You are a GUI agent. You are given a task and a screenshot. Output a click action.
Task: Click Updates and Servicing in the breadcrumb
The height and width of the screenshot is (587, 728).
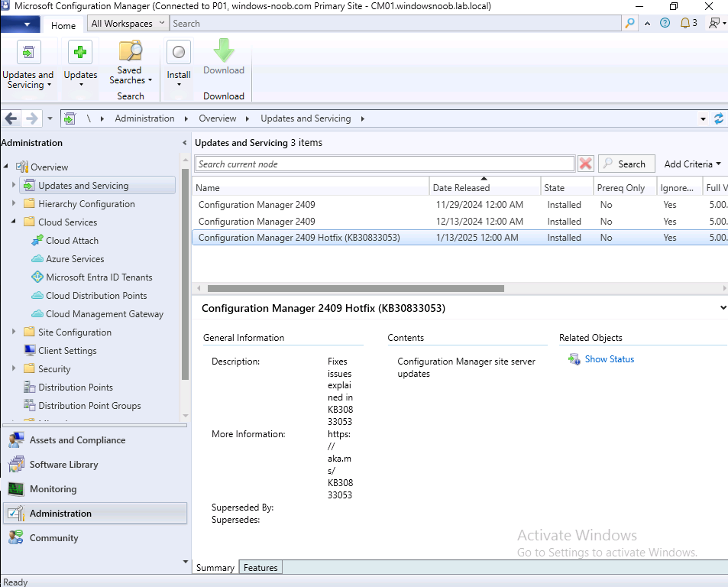pyautogui.click(x=306, y=118)
